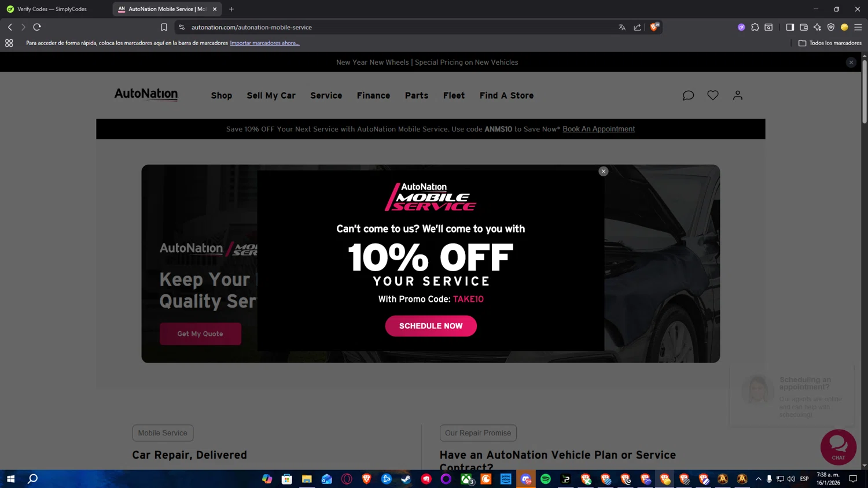Focus the address bar URL
The width and height of the screenshot is (868, 488).
coord(251,27)
